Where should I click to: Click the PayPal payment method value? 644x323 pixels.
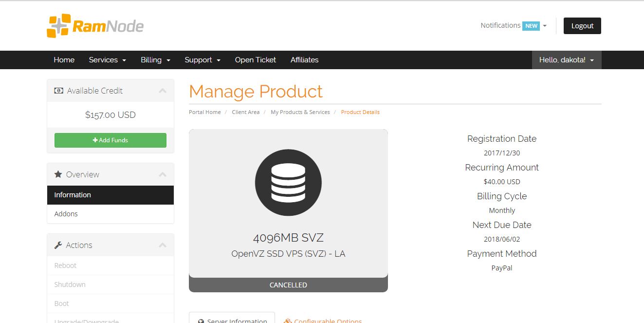pyautogui.click(x=502, y=268)
